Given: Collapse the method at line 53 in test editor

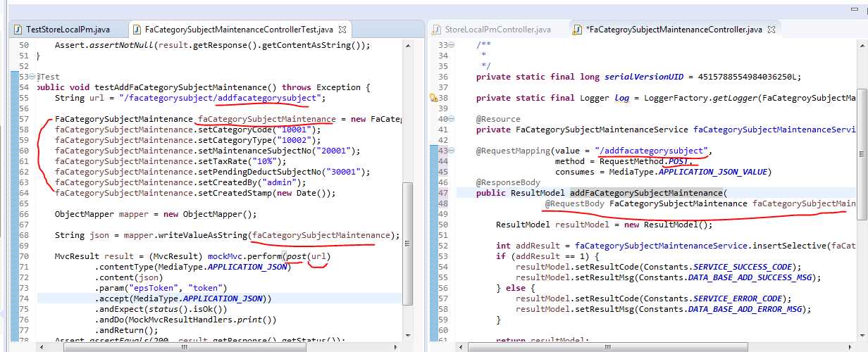Looking at the screenshot, I should (x=32, y=77).
